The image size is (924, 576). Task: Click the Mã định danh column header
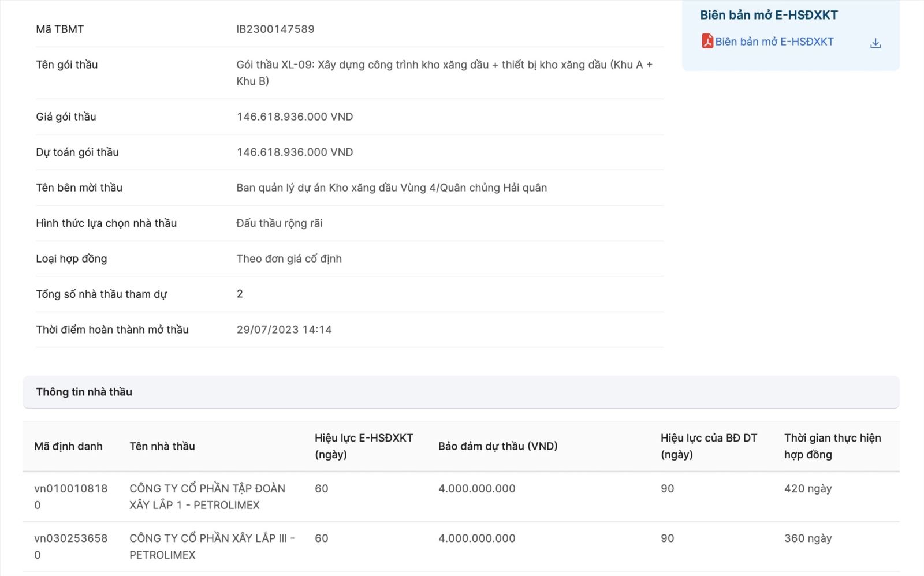coord(68,446)
